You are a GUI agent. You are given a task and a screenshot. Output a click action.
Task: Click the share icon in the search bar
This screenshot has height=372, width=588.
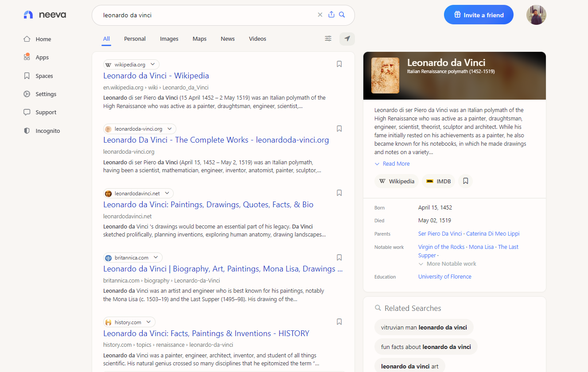tap(331, 15)
